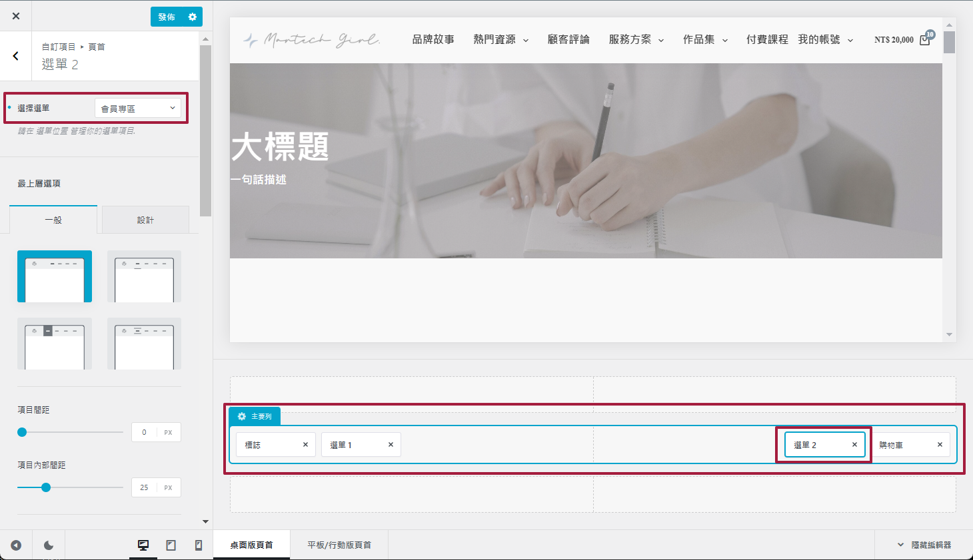Open 主要列 row settings gear

242,416
